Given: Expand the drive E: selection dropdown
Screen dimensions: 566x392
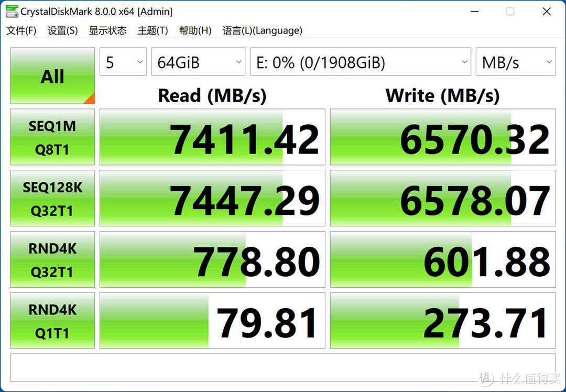Looking at the screenshot, I should point(361,62).
